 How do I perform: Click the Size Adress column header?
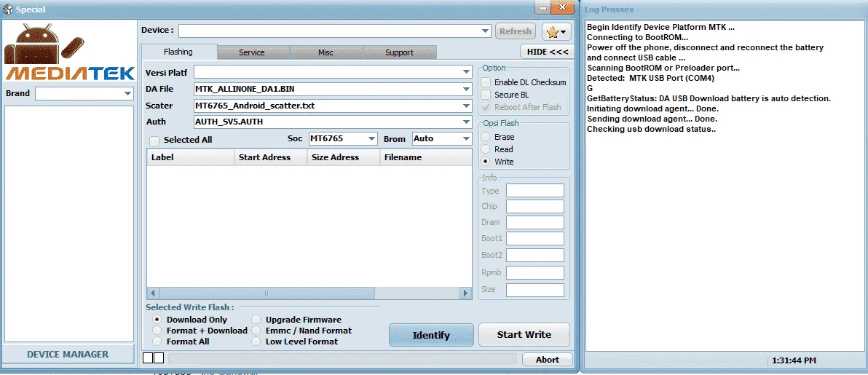click(344, 157)
